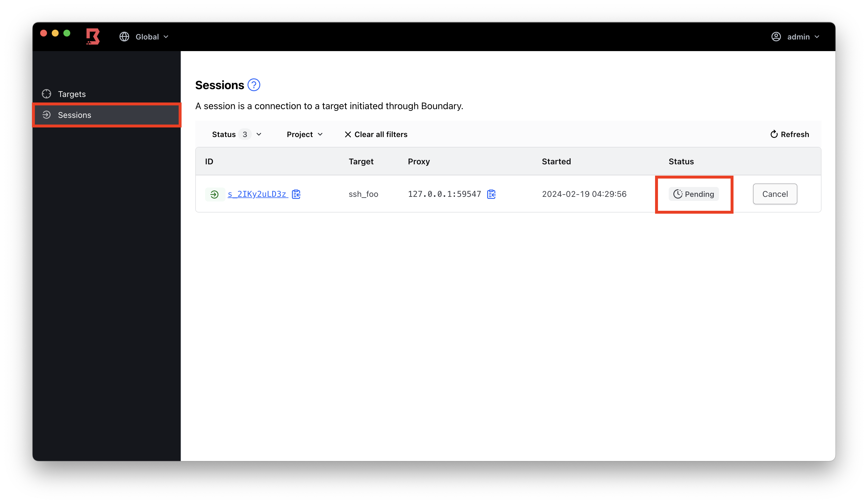Go to Targets in the sidebar
The image size is (868, 504).
click(x=72, y=94)
